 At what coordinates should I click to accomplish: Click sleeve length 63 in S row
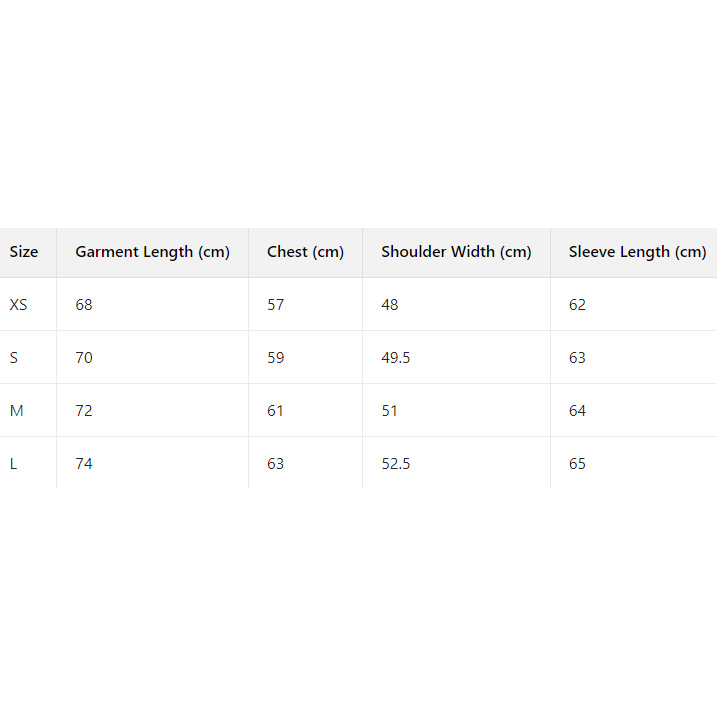coord(578,358)
